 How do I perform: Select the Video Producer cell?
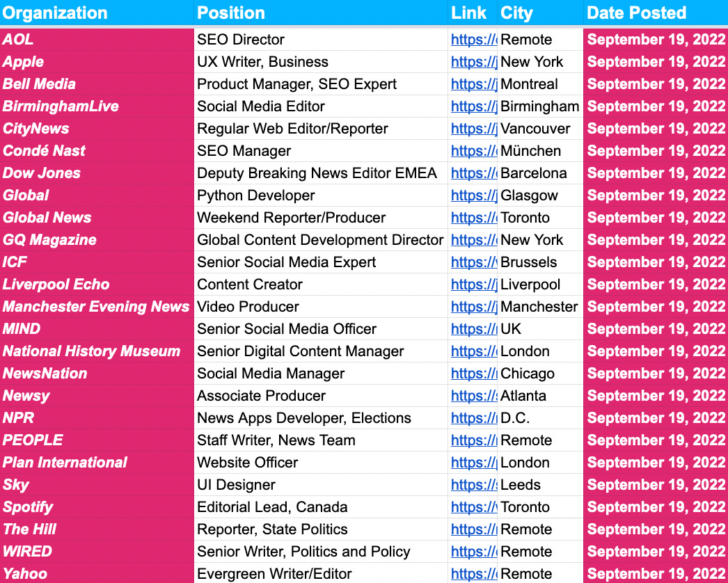(x=321, y=307)
